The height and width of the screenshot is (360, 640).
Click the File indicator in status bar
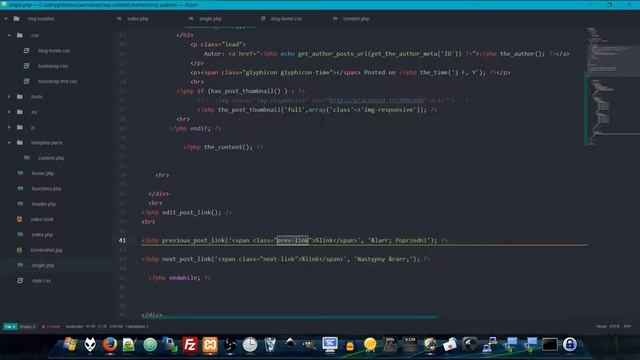[10, 327]
